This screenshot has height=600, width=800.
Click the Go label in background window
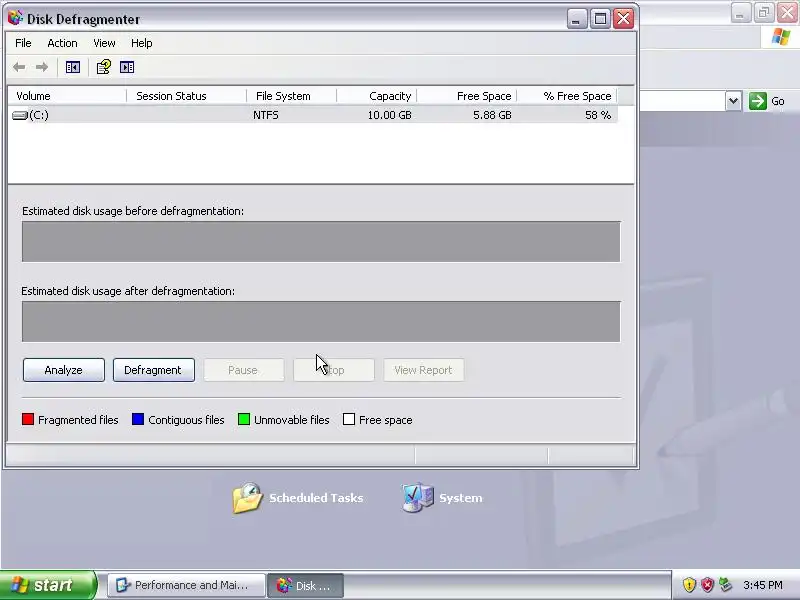[778, 101]
